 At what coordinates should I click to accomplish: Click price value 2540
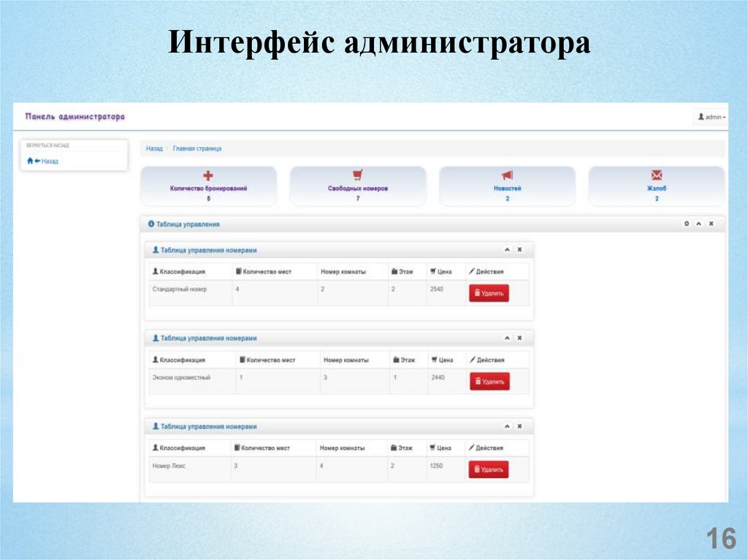pyautogui.click(x=437, y=289)
